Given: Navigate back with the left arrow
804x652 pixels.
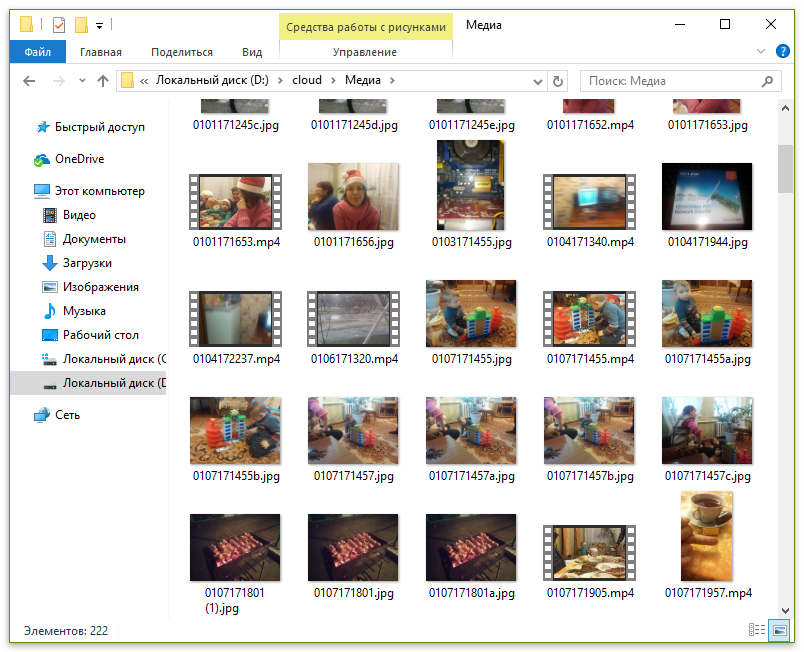Looking at the screenshot, I should tap(30, 81).
